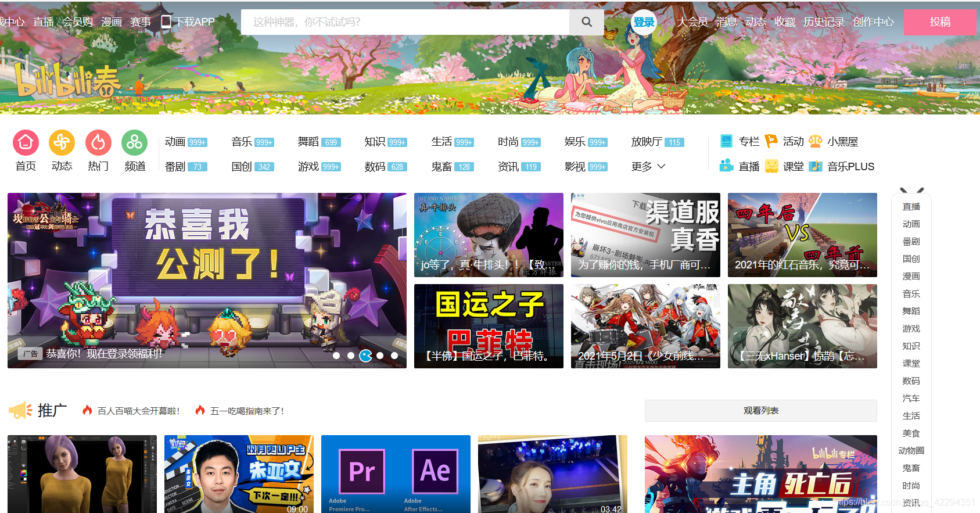
Task: Jump to 美食 in the sidebar
Action: pos(911,433)
